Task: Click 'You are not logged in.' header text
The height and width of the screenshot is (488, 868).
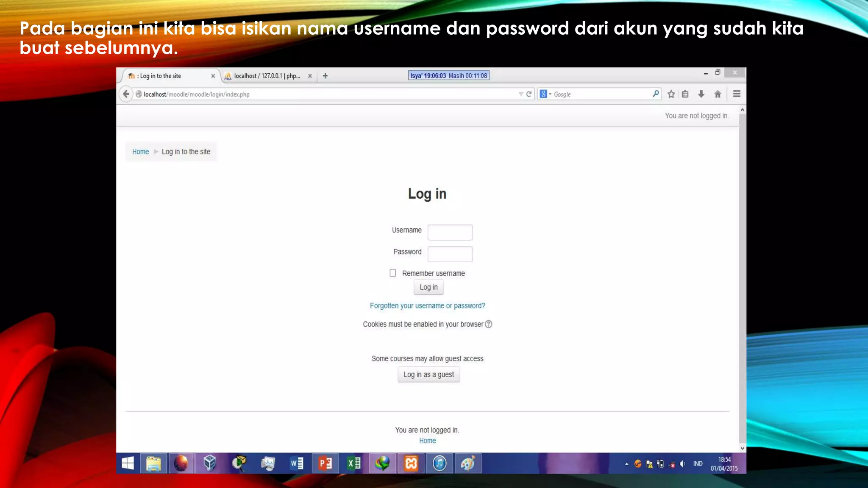Action: [697, 116]
